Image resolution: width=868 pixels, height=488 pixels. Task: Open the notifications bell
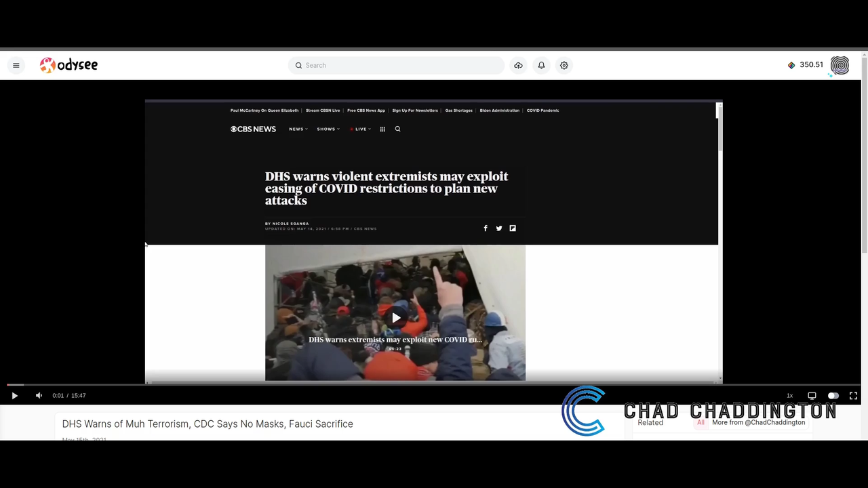[x=541, y=65]
